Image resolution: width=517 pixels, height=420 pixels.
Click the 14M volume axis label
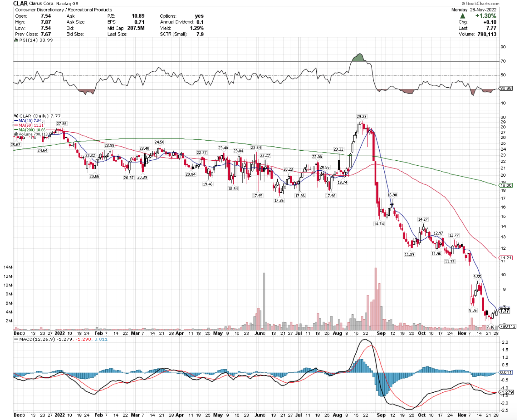click(x=8, y=267)
